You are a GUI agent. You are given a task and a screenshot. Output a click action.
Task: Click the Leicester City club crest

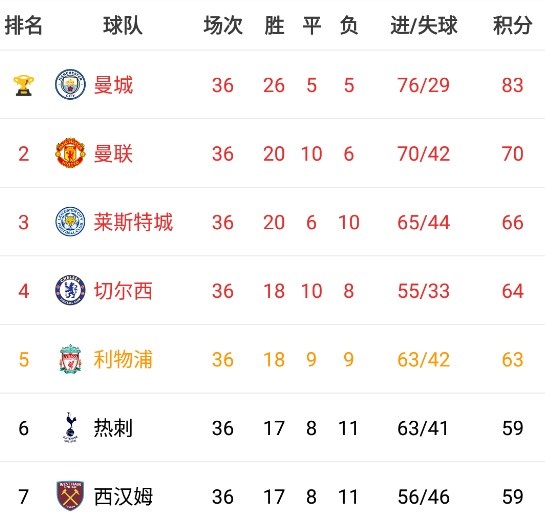coord(70,221)
